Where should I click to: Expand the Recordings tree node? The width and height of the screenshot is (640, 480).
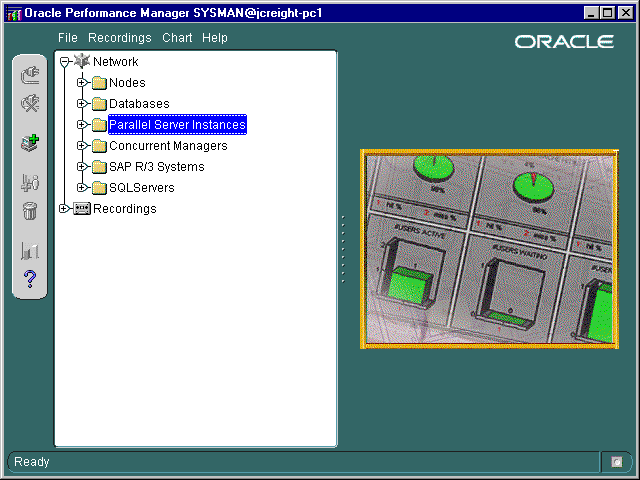(65, 209)
